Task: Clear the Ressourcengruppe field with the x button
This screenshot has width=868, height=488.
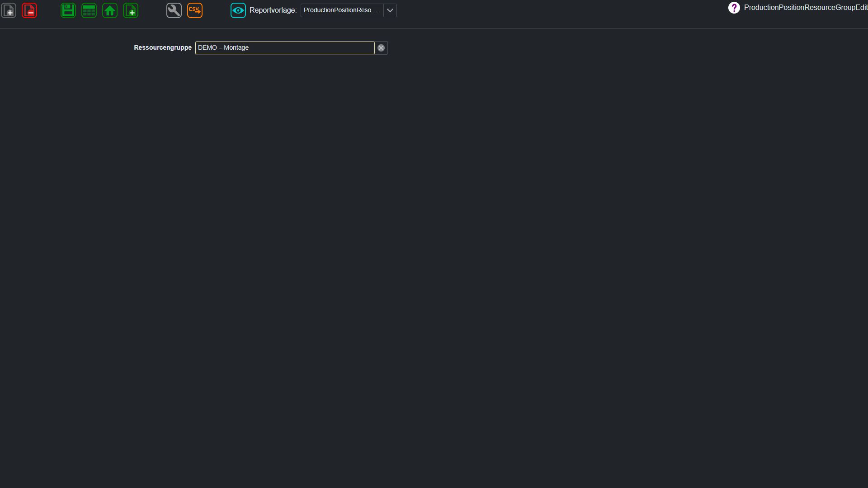Action: click(x=381, y=48)
